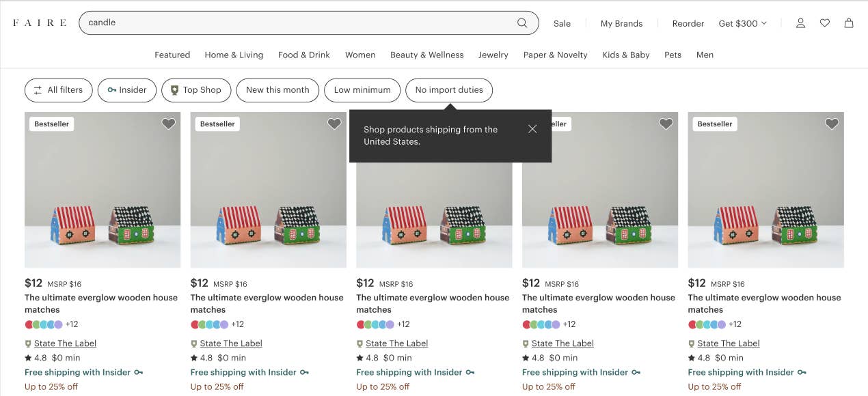Close the import duties tooltip
This screenshot has width=868, height=396.
(x=532, y=129)
